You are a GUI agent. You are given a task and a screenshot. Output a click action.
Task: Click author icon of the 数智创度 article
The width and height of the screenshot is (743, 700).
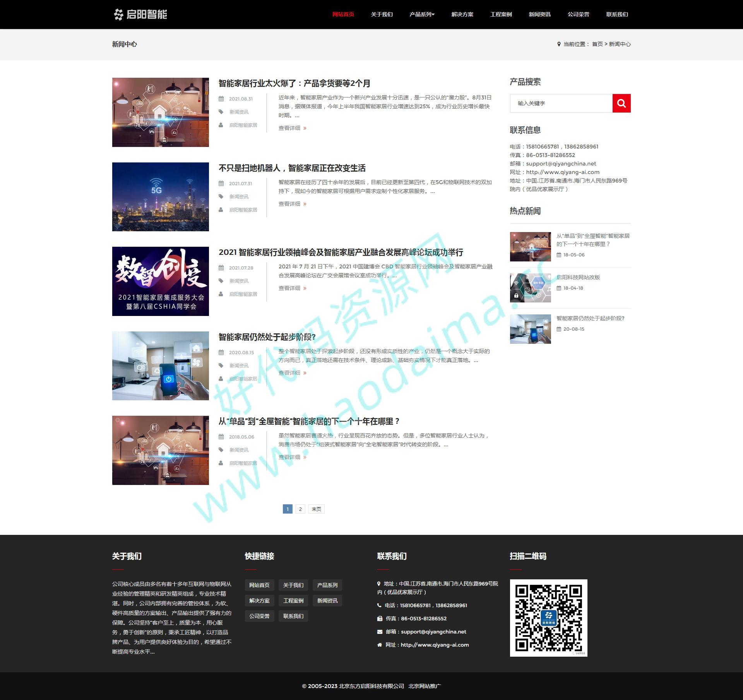221,294
